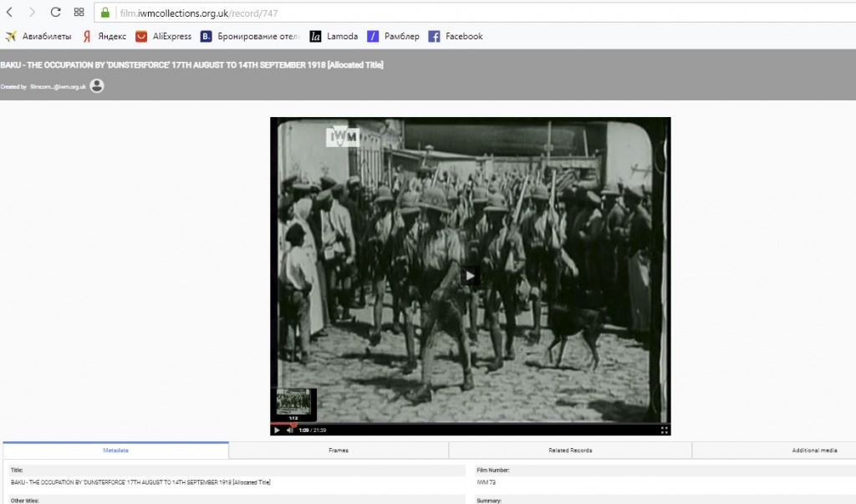The width and height of the screenshot is (856, 504).
Task: Open the Lamoda bookmark
Action: (334, 37)
